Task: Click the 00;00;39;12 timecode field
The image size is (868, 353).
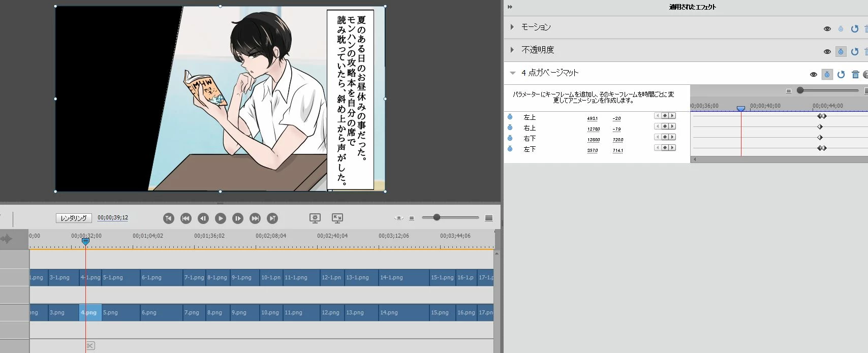Action: 113,218
